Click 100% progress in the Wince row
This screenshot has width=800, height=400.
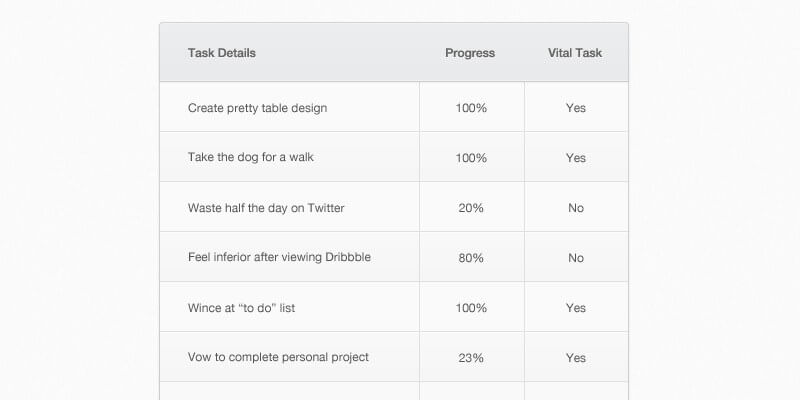pos(471,308)
